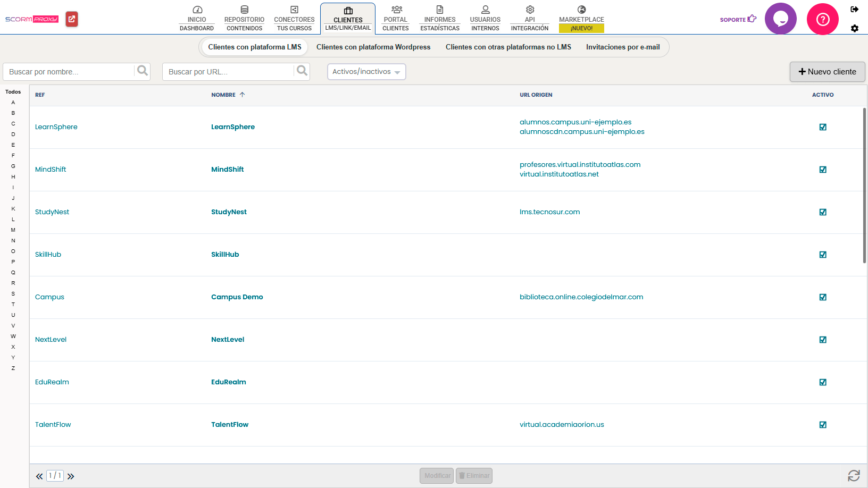This screenshot has width=868, height=488.
Task: Open Conectores Tus Cursos
Action: coord(294,19)
